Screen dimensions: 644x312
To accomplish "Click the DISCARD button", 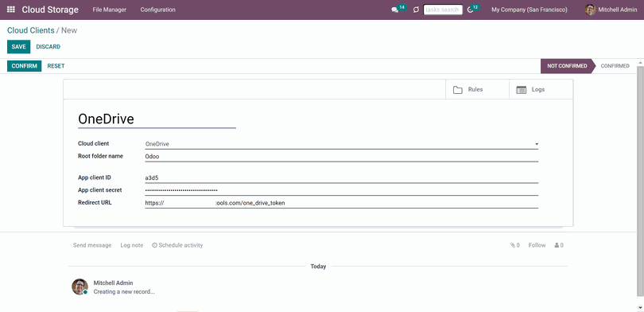I will (x=48, y=47).
